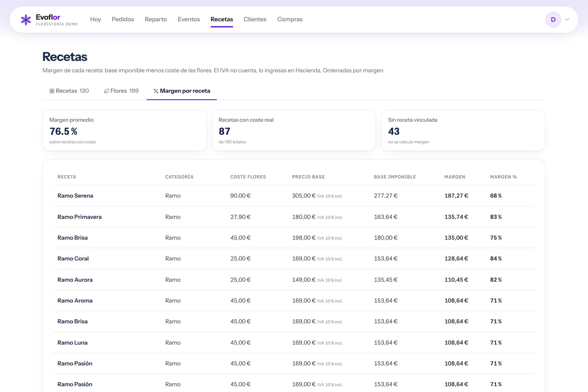Click the Recetas page heading
The height and width of the screenshot is (392, 588).
[65, 57]
